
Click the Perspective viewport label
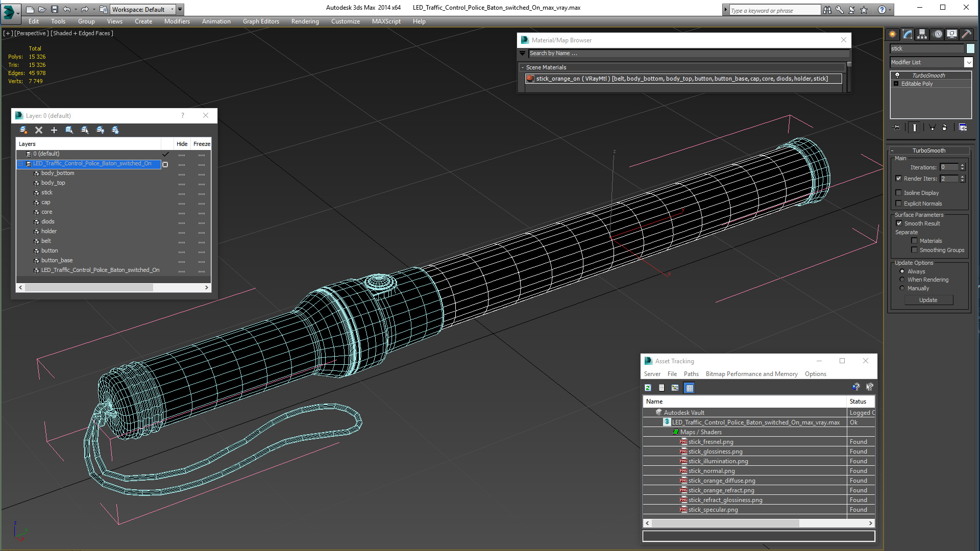click(x=32, y=33)
